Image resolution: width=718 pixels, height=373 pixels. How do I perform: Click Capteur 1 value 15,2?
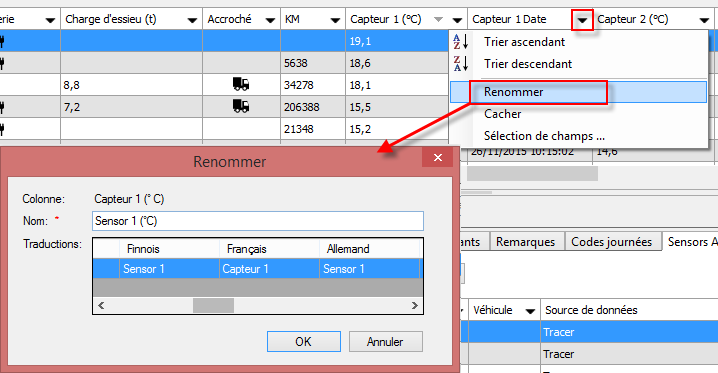pos(397,129)
